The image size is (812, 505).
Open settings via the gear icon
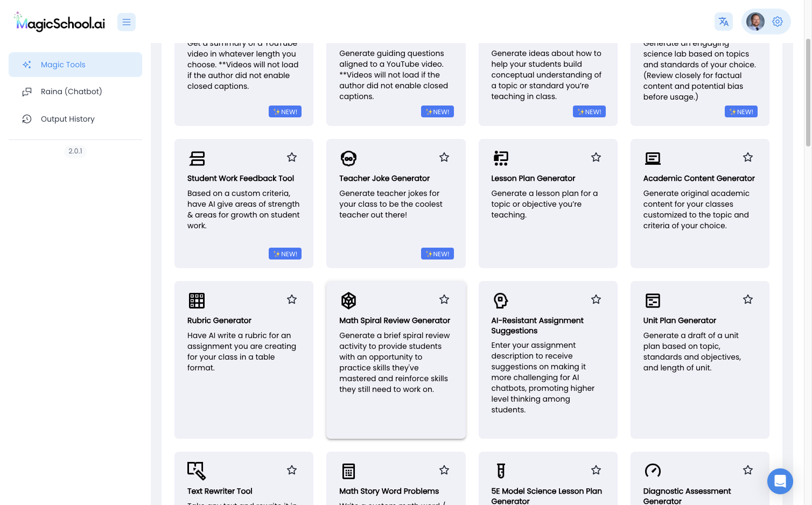(778, 22)
